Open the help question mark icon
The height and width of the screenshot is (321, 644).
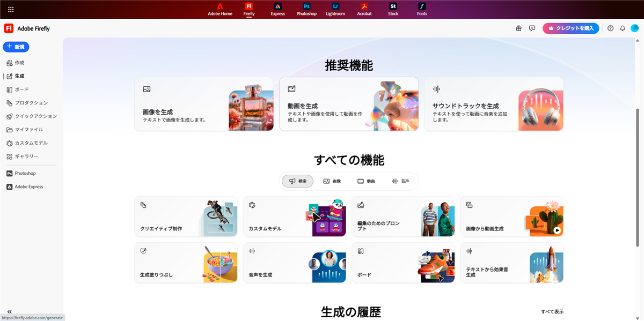[610, 28]
